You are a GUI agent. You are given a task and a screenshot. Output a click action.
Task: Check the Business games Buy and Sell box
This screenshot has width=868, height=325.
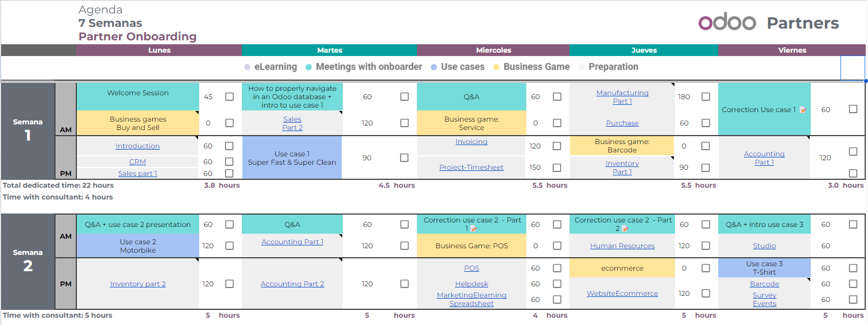229,123
